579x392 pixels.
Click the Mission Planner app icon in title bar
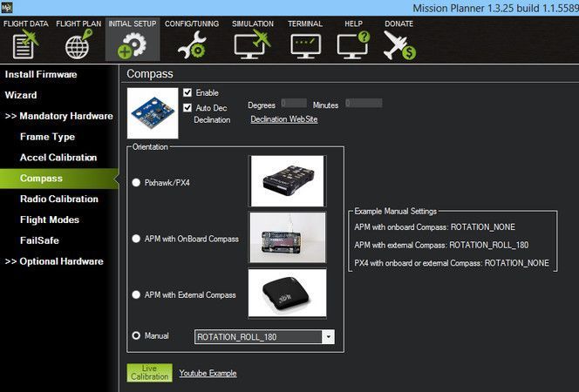(6, 7)
